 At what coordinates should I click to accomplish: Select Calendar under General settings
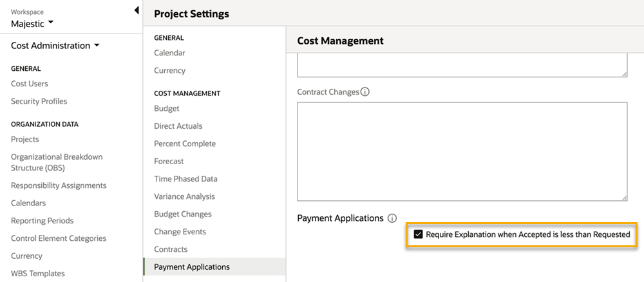(x=169, y=53)
